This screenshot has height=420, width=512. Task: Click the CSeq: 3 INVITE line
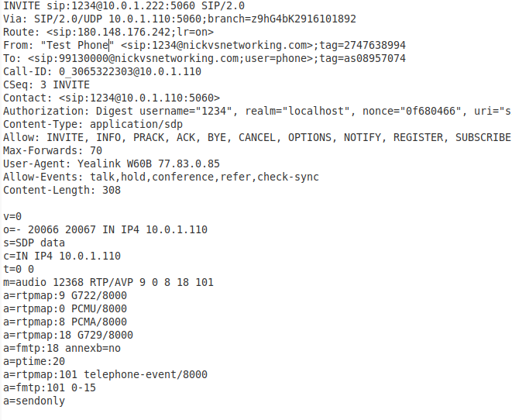pyautogui.click(x=46, y=85)
